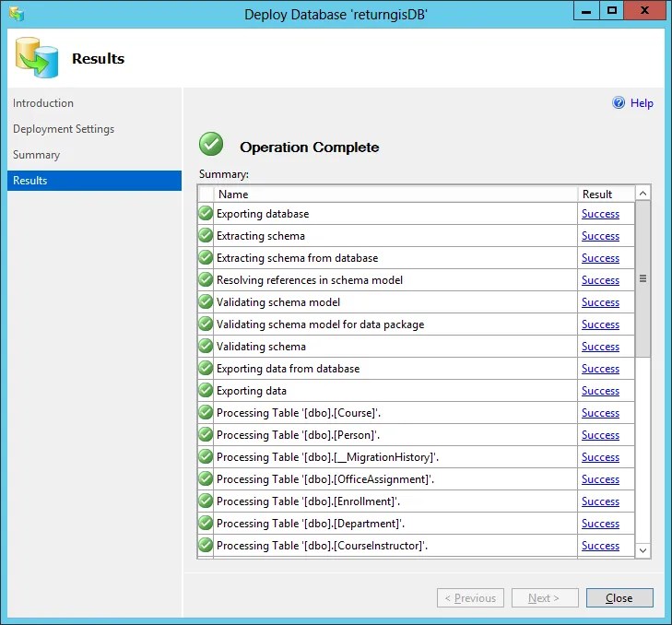Open the Introduction wizard page
Screen dimensions: 672x625
pos(43,103)
